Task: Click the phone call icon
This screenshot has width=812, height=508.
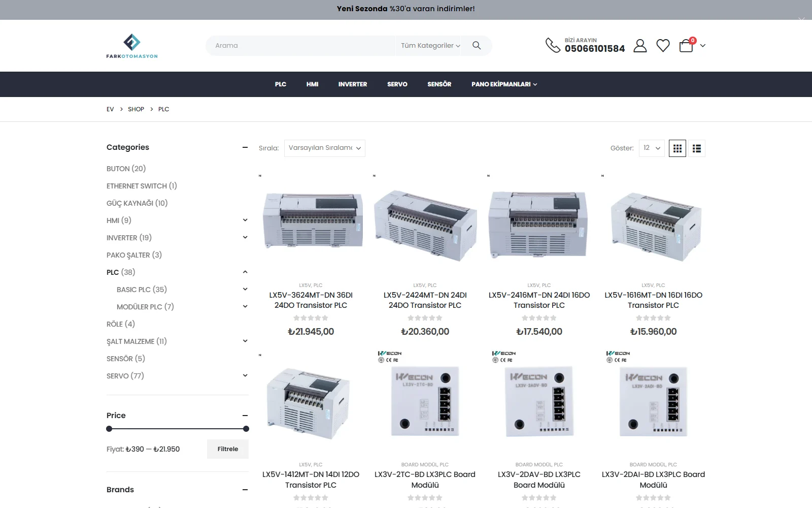Action: [553, 45]
